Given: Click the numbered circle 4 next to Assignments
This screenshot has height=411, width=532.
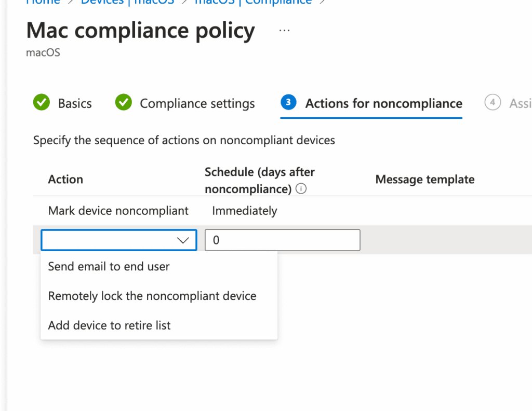Looking at the screenshot, I should 493,103.
